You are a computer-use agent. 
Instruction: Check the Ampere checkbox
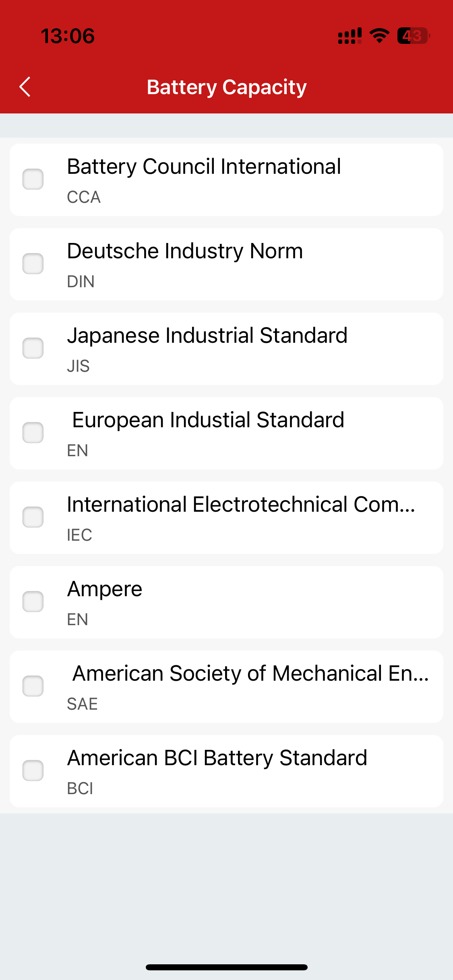(x=33, y=602)
